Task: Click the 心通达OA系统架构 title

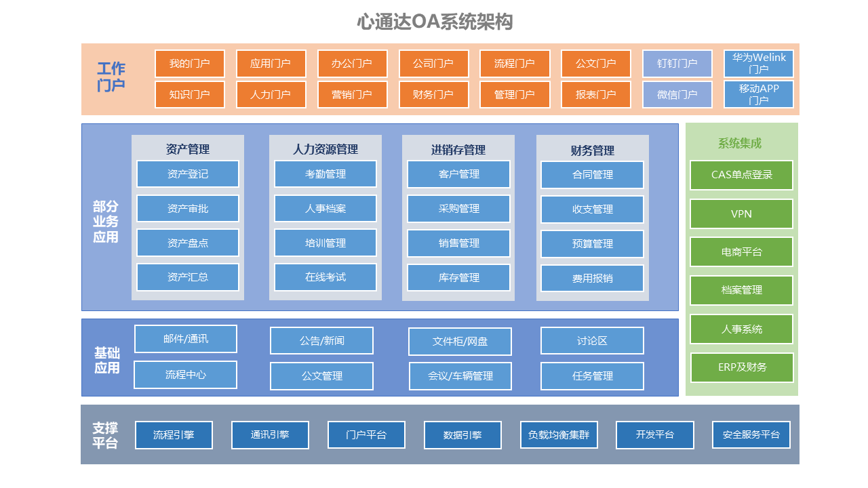Action: tap(435, 22)
